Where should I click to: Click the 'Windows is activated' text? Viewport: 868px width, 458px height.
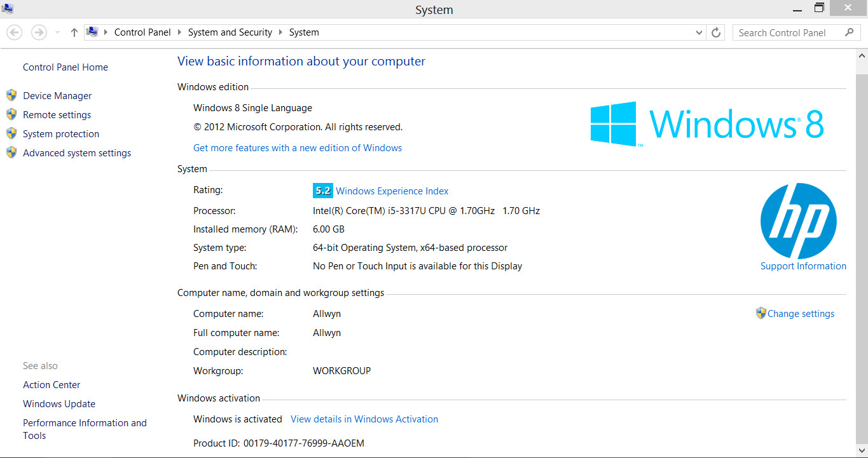[238, 419]
